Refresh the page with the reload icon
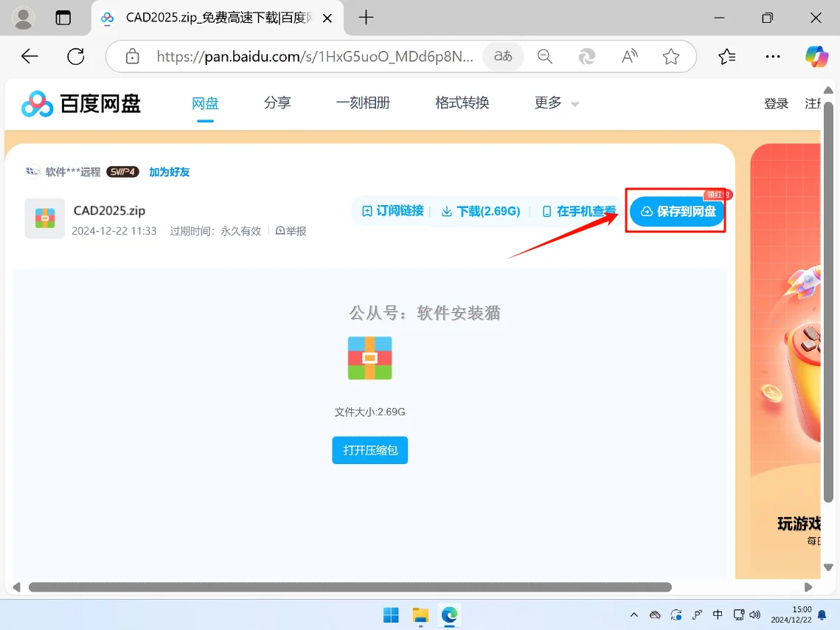The width and height of the screenshot is (840, 630). point(76,56)
